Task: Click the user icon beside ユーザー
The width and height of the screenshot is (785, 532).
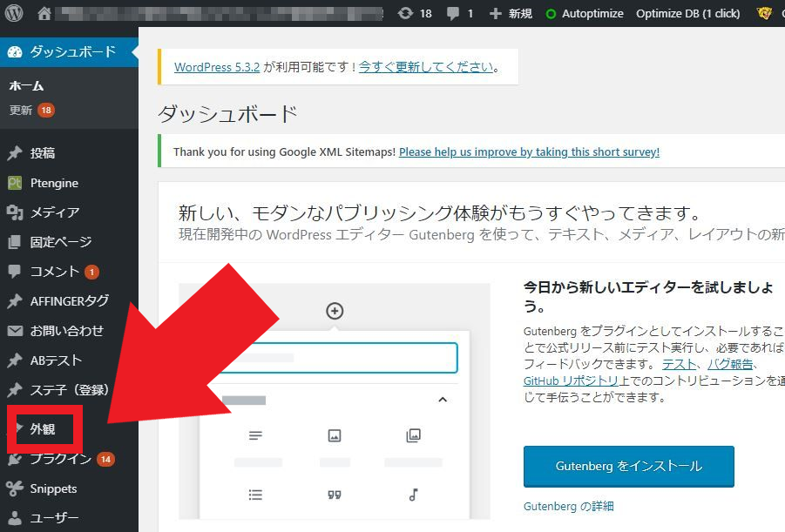Action: (15, 518)
